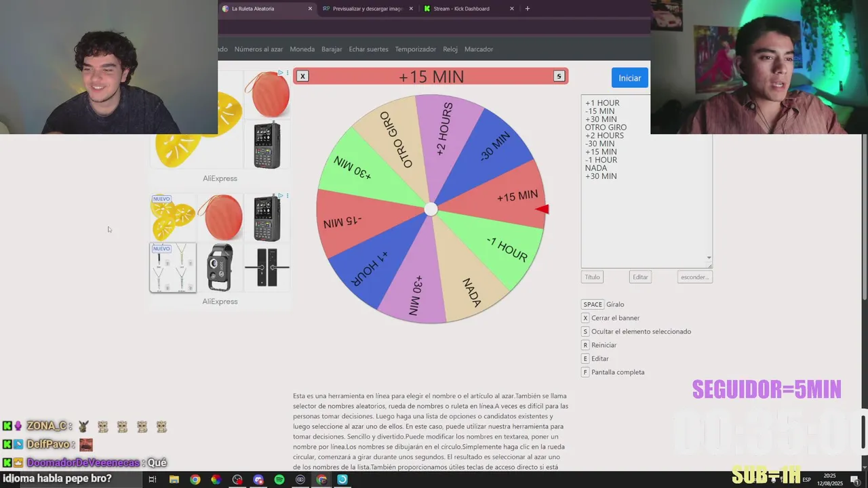
Task: Click the R key hint Reiniciar
Action: [x=585, y=345]
